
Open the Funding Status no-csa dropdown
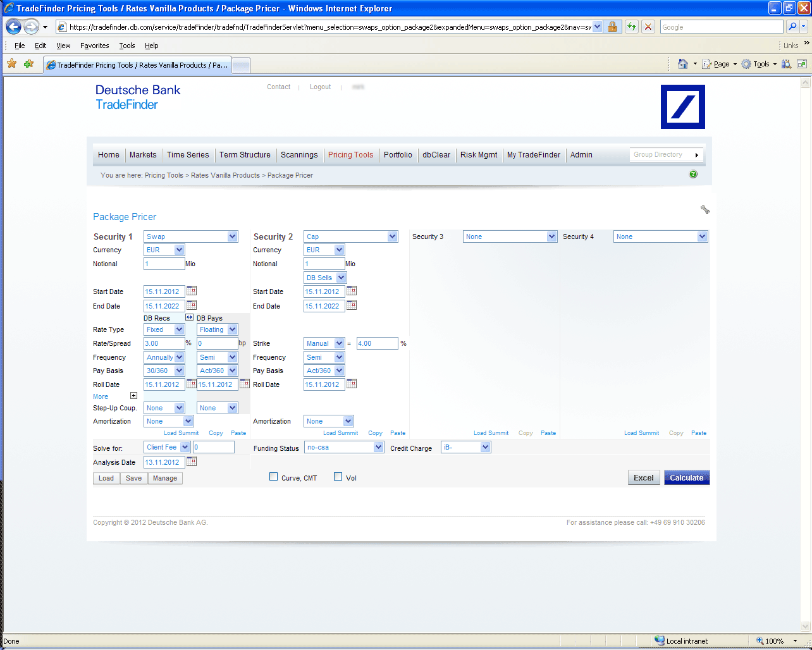tap(344, 447)
